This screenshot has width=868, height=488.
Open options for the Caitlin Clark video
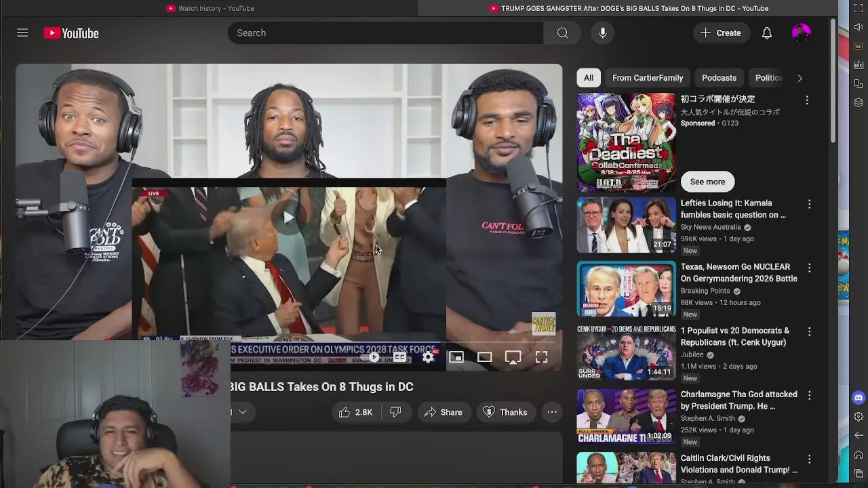(809, 459)
